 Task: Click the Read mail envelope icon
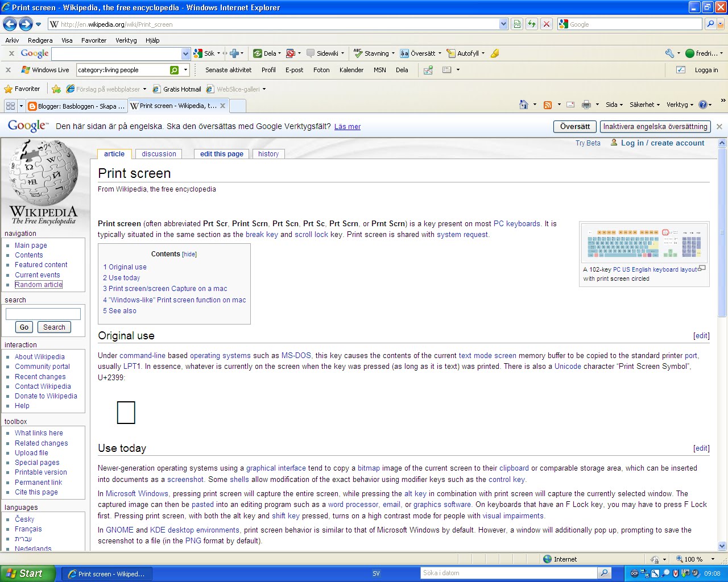click(570, 105)
